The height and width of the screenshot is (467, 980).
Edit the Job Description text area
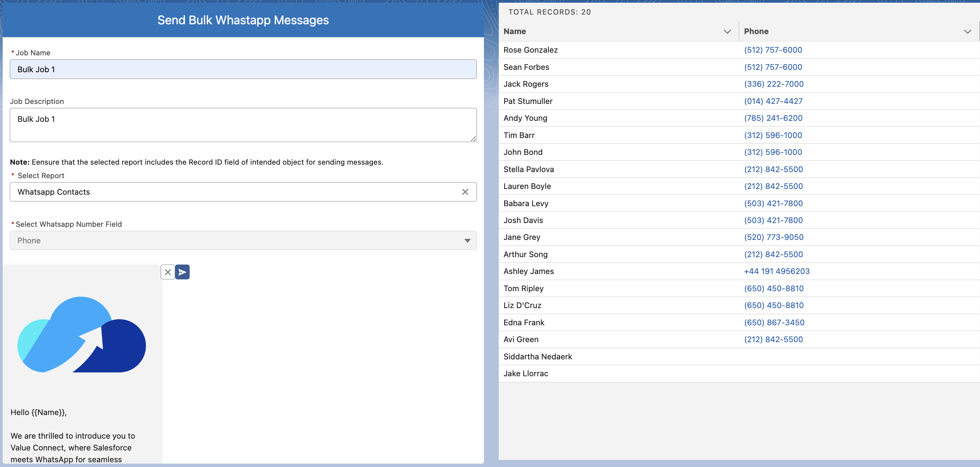243,125
